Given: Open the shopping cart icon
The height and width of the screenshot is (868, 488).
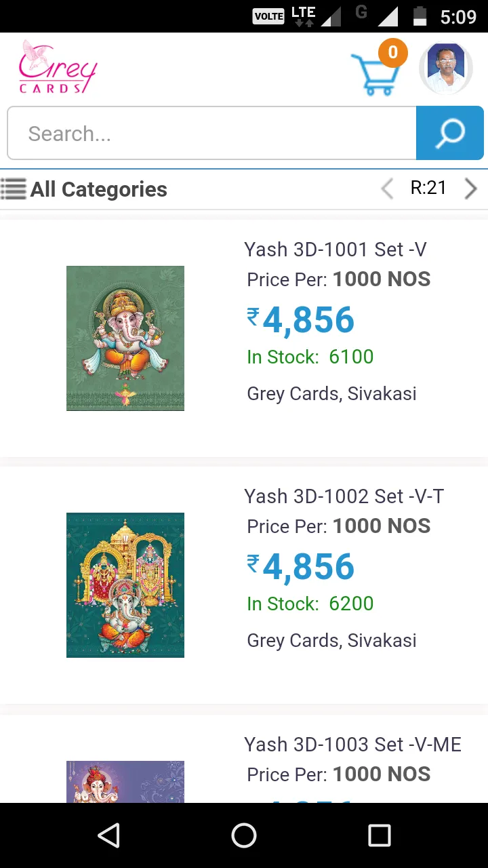Looking at the screenshot, I should [x=373, y=74].
